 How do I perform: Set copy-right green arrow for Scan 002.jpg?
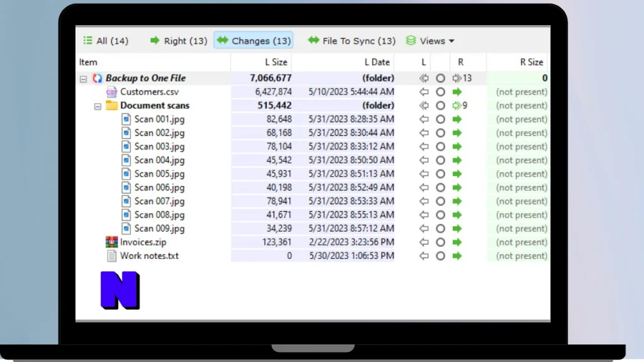pos(457,133)
